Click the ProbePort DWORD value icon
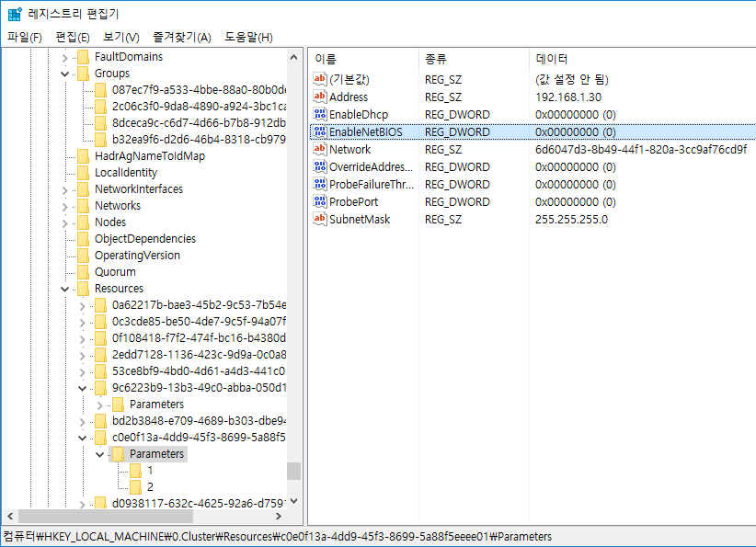The width and height of the screenshot is (756, 547). coord(320,201)
